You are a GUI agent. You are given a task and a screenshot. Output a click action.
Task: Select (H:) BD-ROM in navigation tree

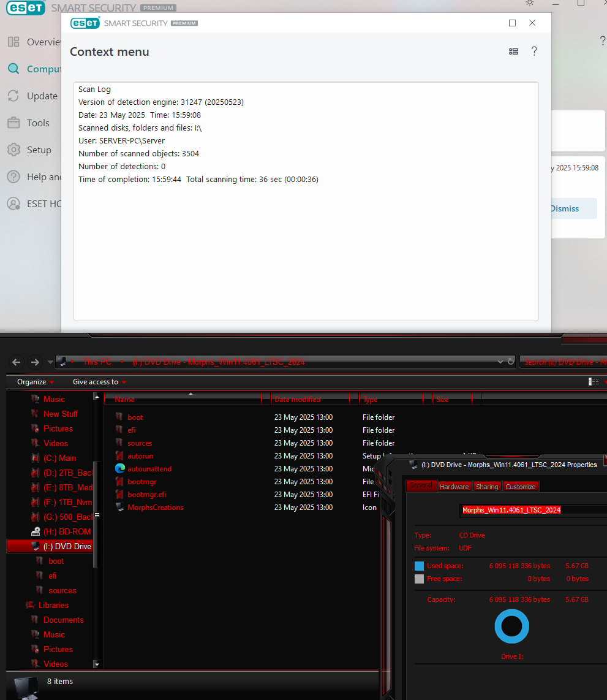coord(61,531)
